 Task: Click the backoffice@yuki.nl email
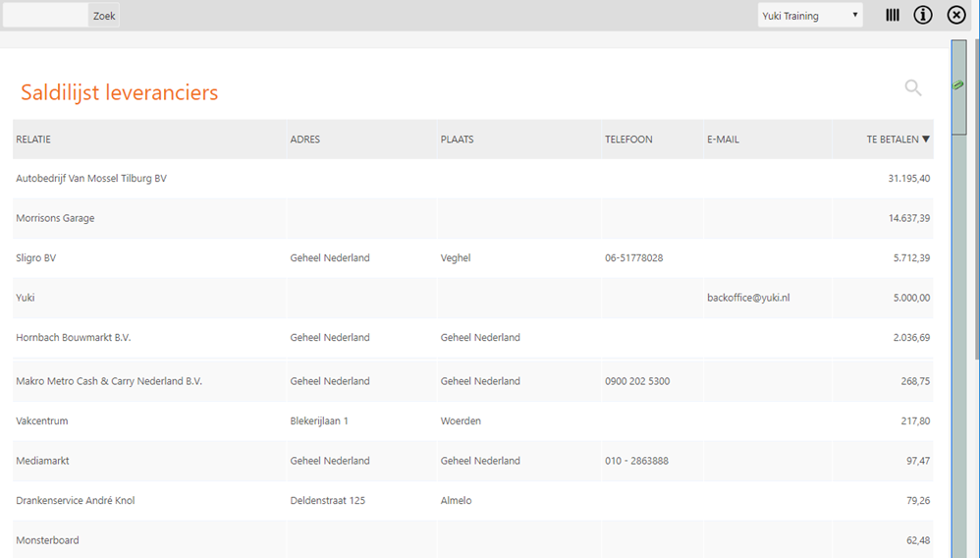click(x=748, y=298)
